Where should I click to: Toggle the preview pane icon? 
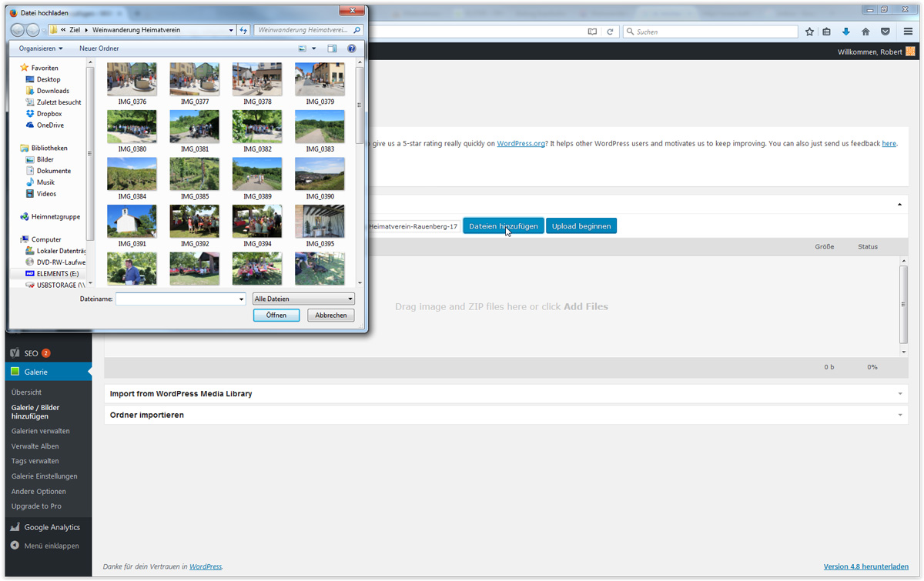pyautogui.click(x=332, y=48)
